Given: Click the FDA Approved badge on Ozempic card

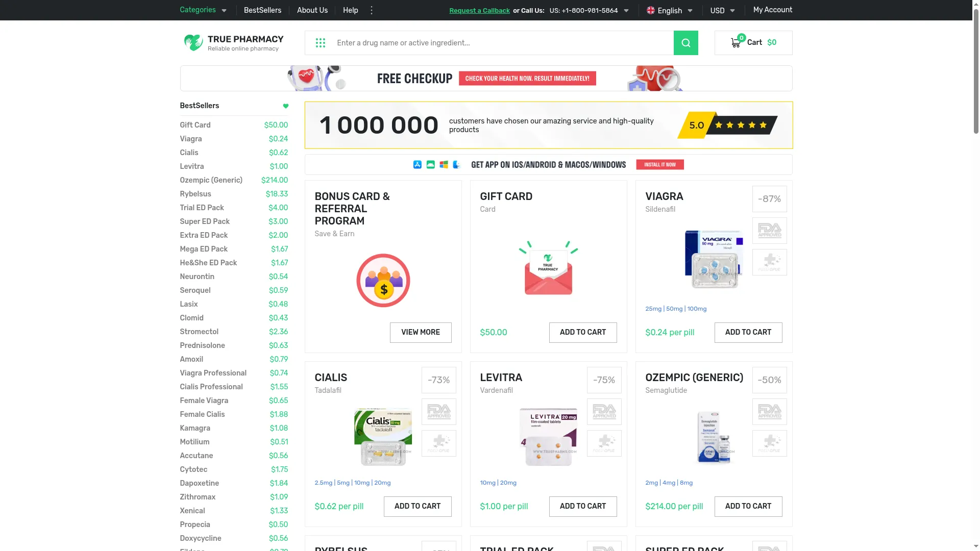Looking at the screenshot, I should [x=769, y=412].
